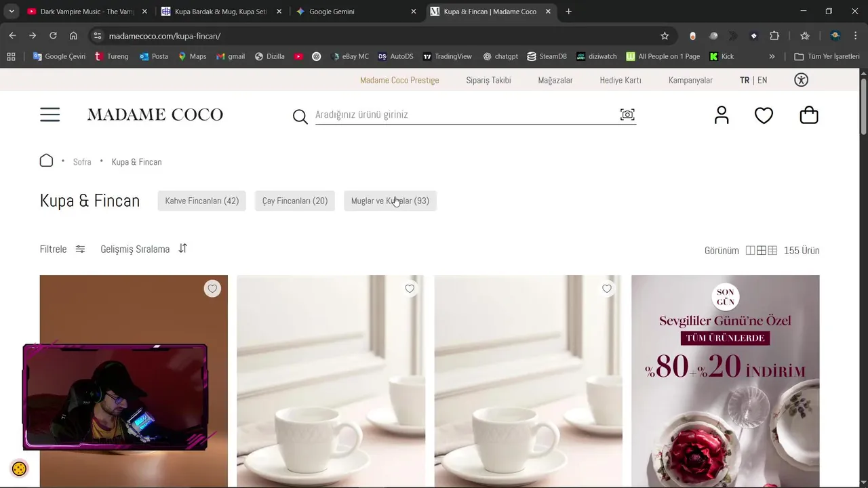Viewport: 868px width, 488px height.
Task: Switch to the Dark Vampire Music tab
Action: pyautogui.click(x=85, y=12)
